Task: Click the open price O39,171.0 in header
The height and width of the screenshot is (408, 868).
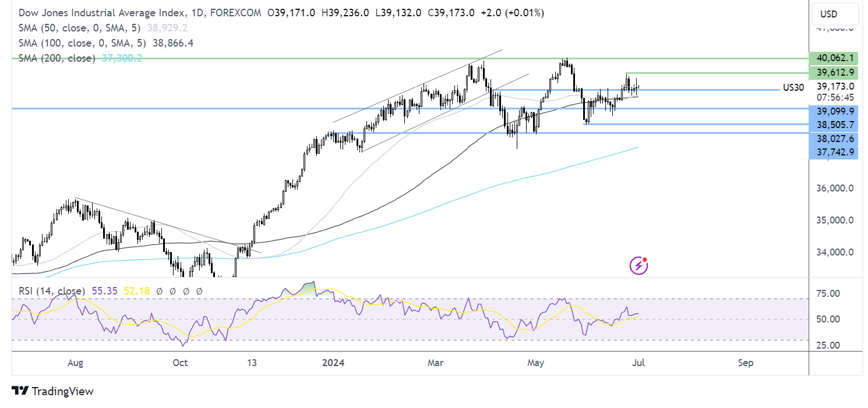Action: pyautogui.click(x=291, y=12)
